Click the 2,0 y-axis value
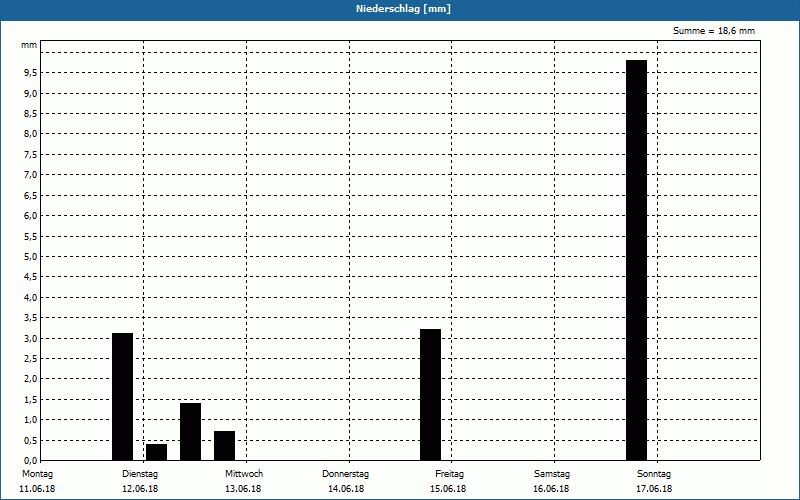Image resolution: width=800 pixels, height=500 pixels. tap(30, 379)
